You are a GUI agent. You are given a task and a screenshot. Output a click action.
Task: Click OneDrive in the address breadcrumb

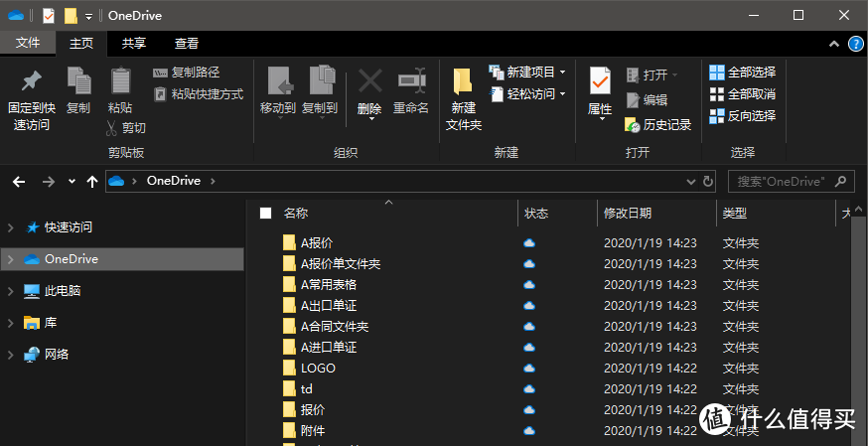[173, 181]
